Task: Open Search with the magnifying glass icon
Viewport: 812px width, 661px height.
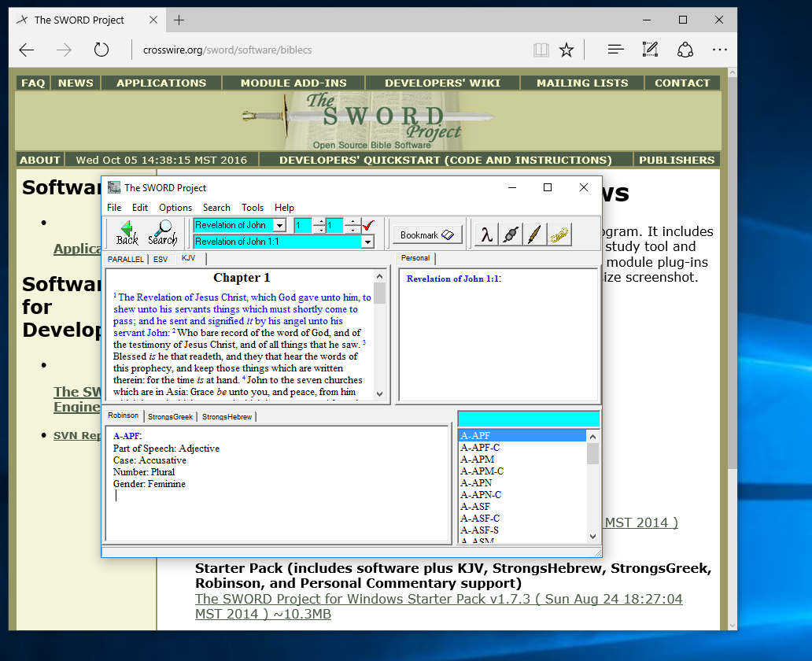Action: coord(163,233)
